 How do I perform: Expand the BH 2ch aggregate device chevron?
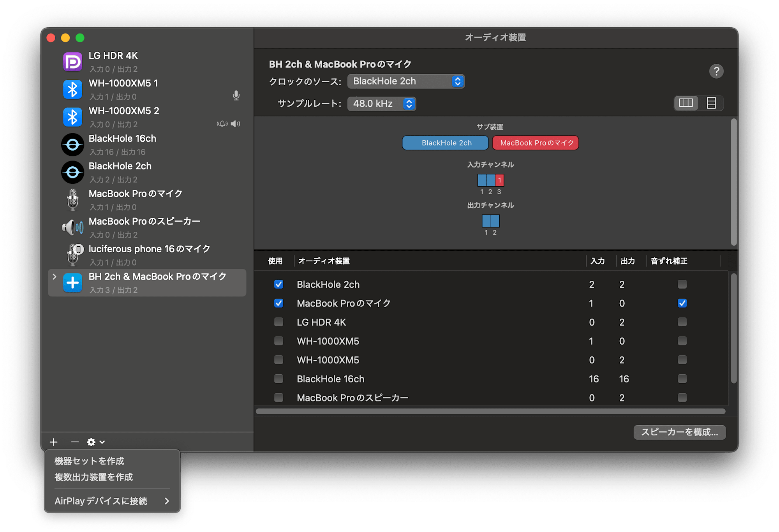coord(55,277)
